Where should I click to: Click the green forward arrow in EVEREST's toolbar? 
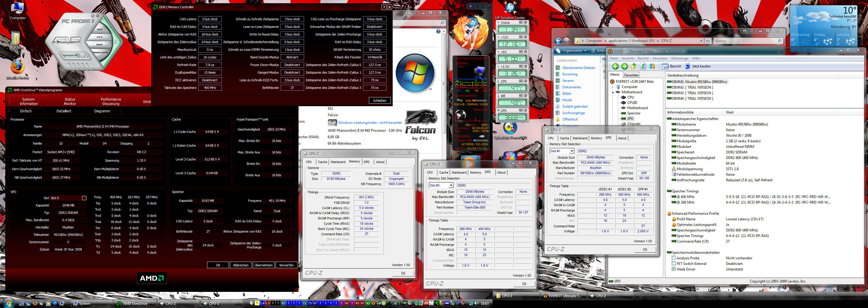pos(624,66)
